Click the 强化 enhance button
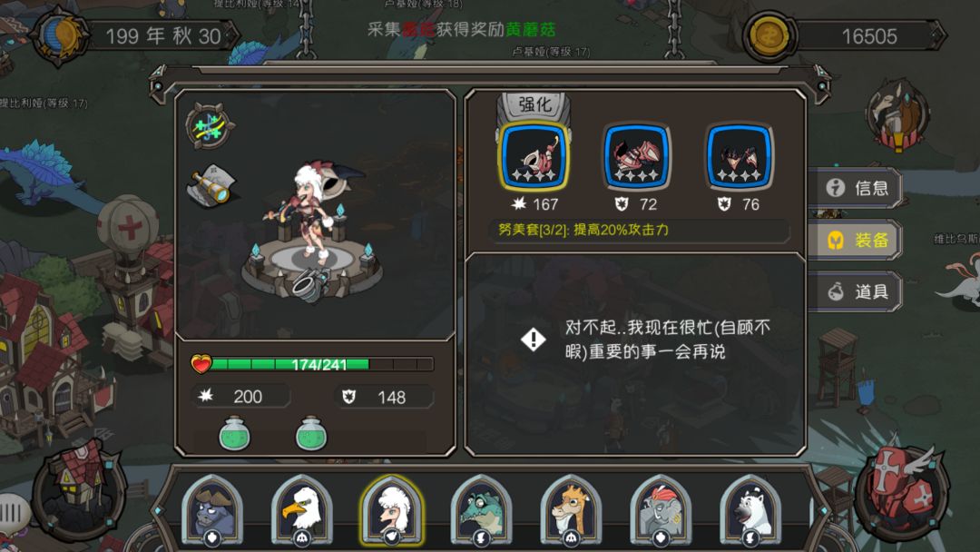 pos(534,105)
